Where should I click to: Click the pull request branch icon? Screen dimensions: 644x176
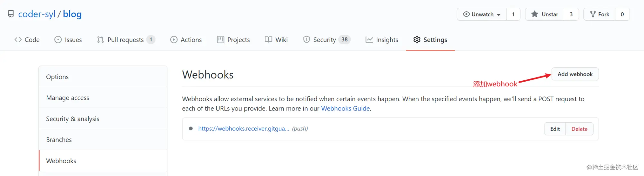[x=100, y=40]
